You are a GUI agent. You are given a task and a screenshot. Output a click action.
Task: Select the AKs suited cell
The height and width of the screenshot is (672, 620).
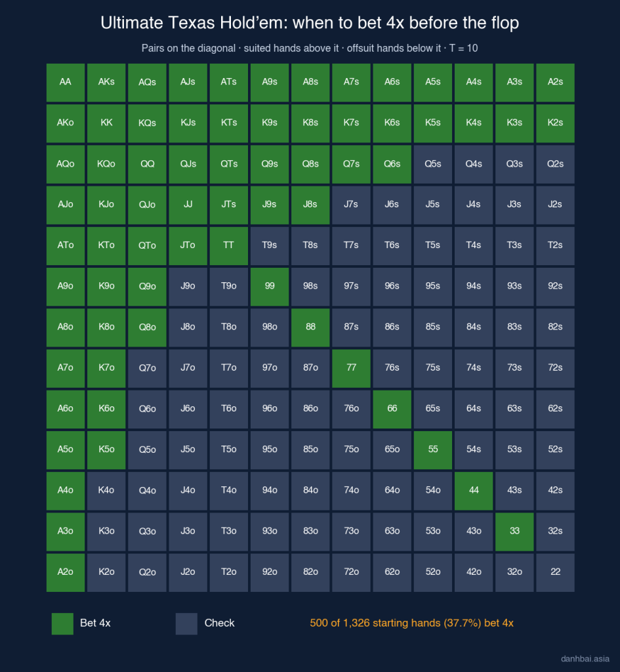point(106,82)
